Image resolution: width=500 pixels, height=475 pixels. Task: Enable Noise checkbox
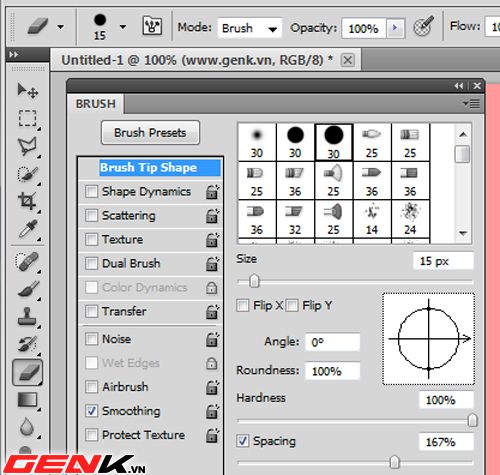coord(91,339)
